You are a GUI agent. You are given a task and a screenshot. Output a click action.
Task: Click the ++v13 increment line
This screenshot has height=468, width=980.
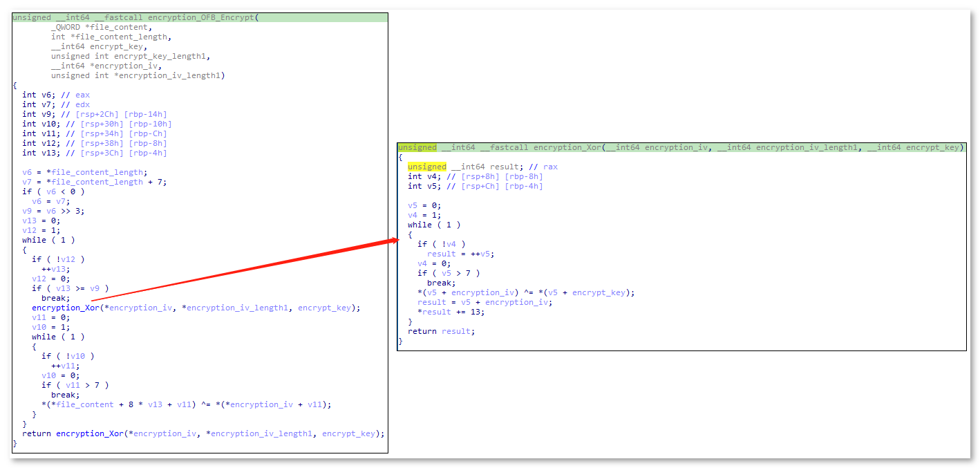pyautogui.click(x=54, y=269)
